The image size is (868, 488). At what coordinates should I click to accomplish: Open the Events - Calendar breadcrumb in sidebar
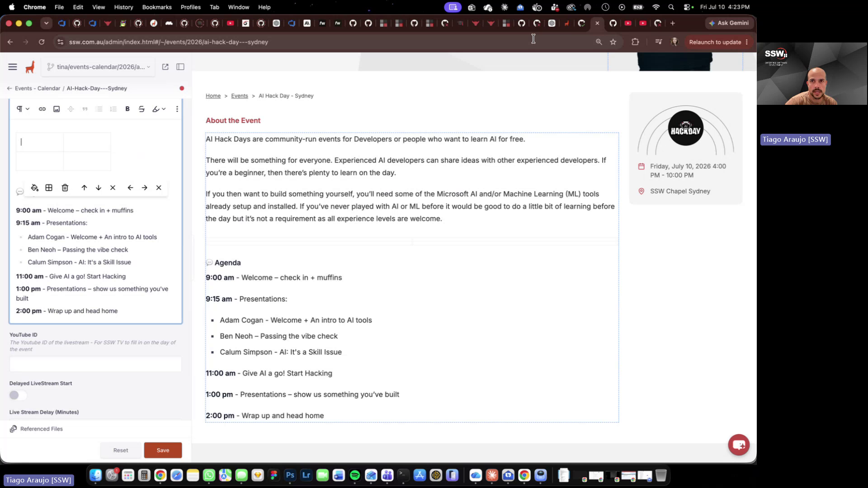click(x=38, y=89)
